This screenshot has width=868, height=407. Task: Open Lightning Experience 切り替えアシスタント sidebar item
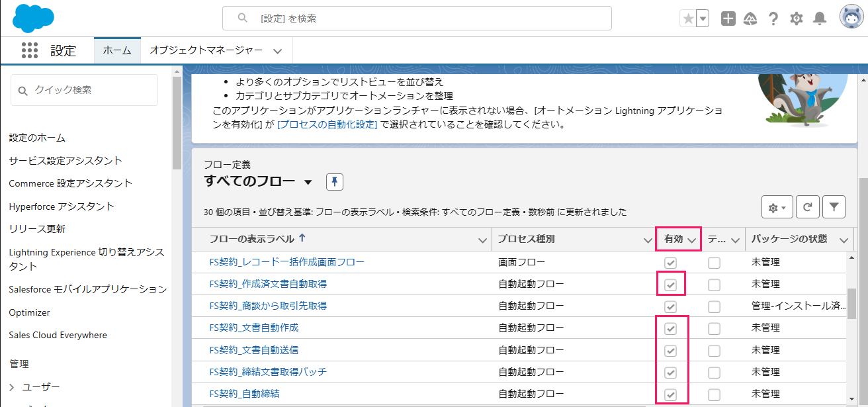point(87,259)
